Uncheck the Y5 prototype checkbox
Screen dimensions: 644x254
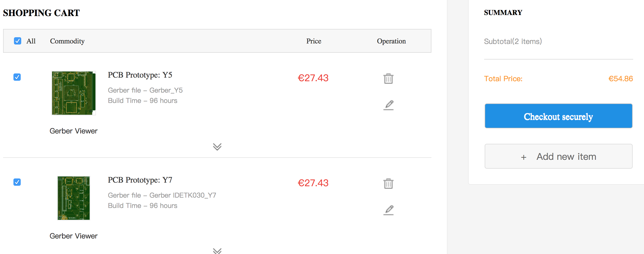tap(17, 77)
